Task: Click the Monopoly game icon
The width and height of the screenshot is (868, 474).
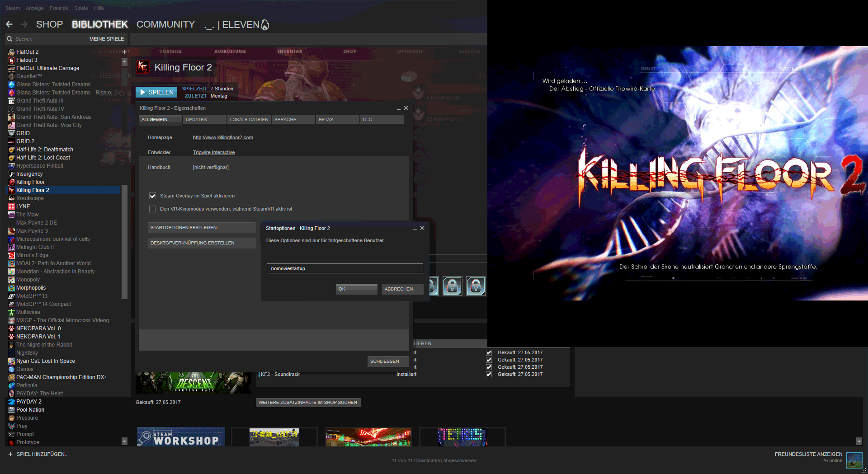Action: click(x=12, y=280)
